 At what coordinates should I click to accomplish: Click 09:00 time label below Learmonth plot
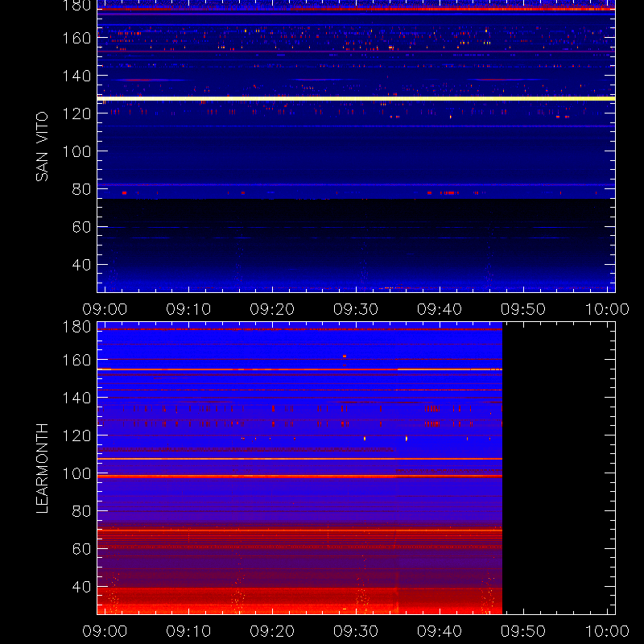105,631
